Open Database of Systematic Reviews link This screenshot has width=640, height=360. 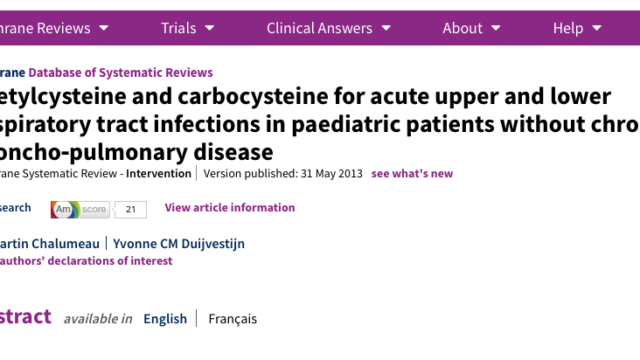(x=120, y=73)
